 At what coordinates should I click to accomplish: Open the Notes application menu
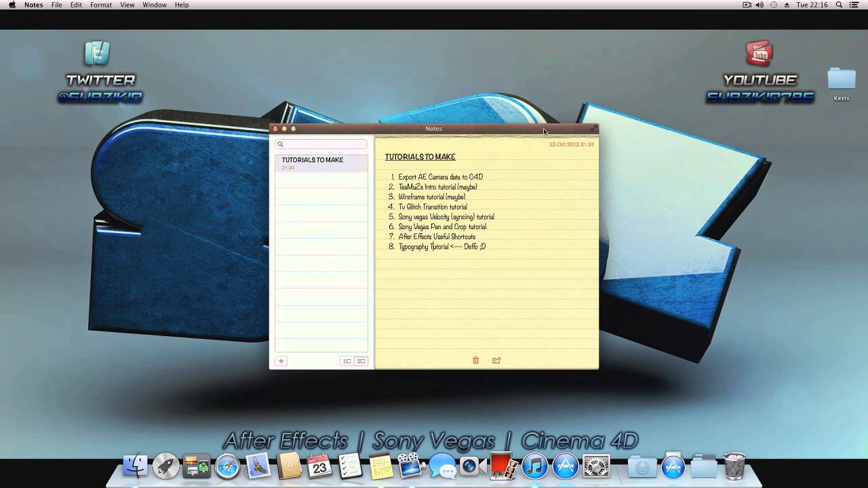[x=33, y=5]
